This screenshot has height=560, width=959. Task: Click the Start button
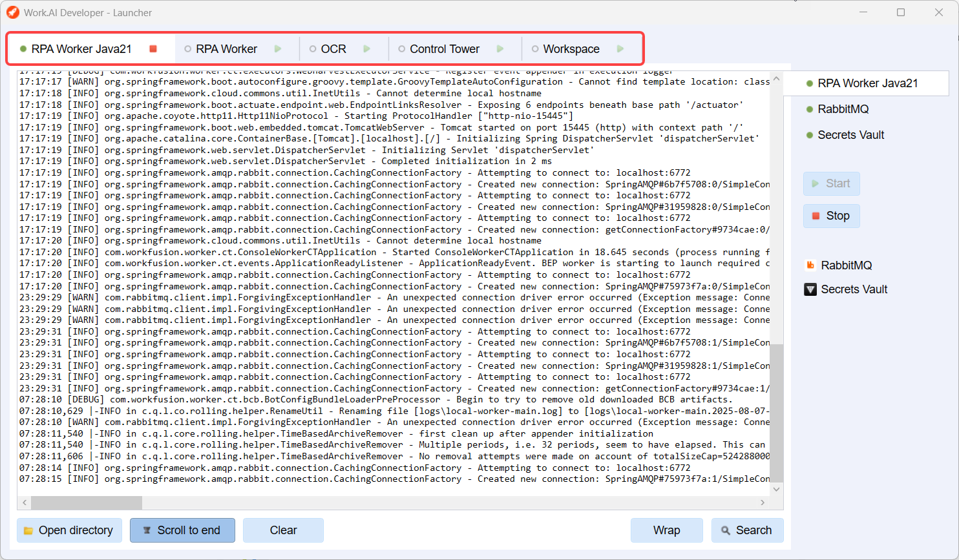832,183
